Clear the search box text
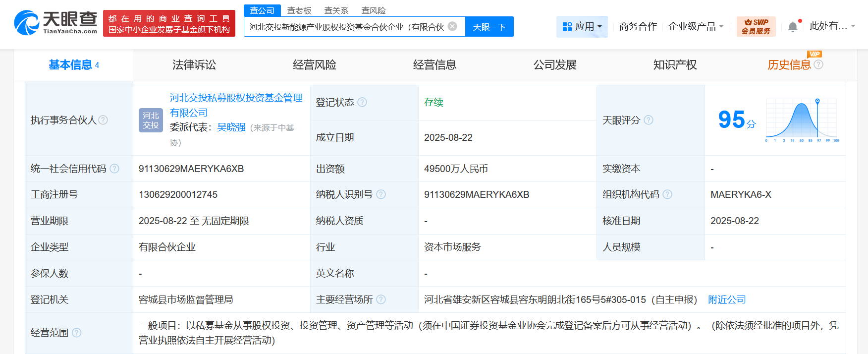 coord(452,26)
